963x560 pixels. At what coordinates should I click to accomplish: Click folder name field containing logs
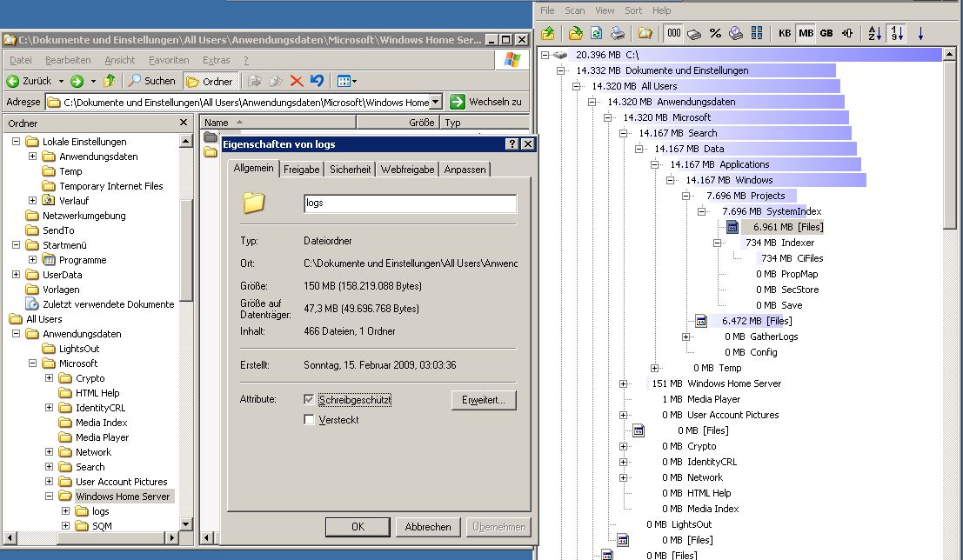[411, 203]
